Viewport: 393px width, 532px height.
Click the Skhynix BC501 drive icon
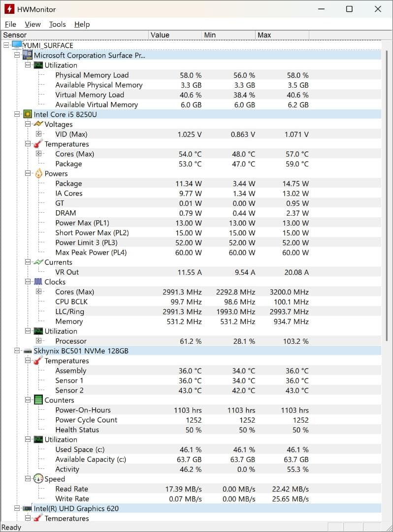point(28,351)
